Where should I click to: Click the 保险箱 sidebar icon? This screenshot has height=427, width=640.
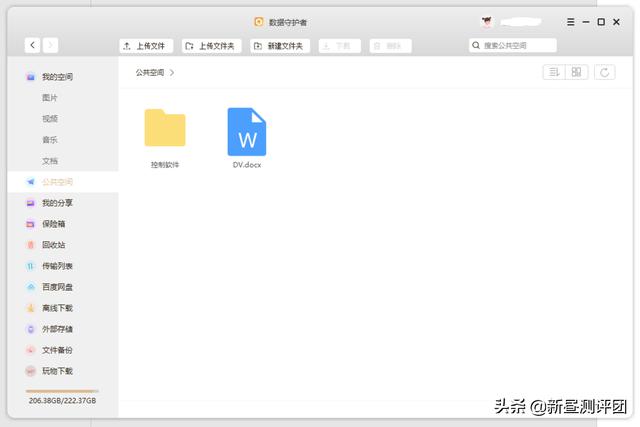pyautogui.click(x=31, y=224)
